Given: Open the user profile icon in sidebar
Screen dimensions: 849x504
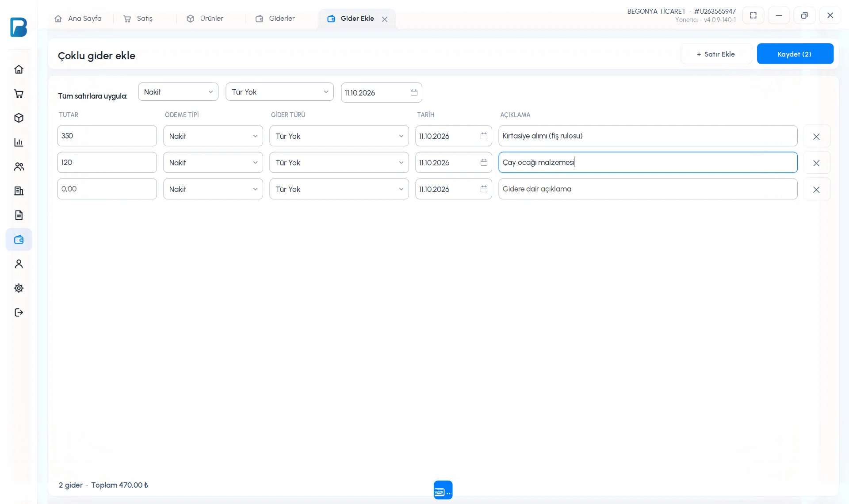Looking at the screenshot, I should pyautogui.click(x=19, y=264).
